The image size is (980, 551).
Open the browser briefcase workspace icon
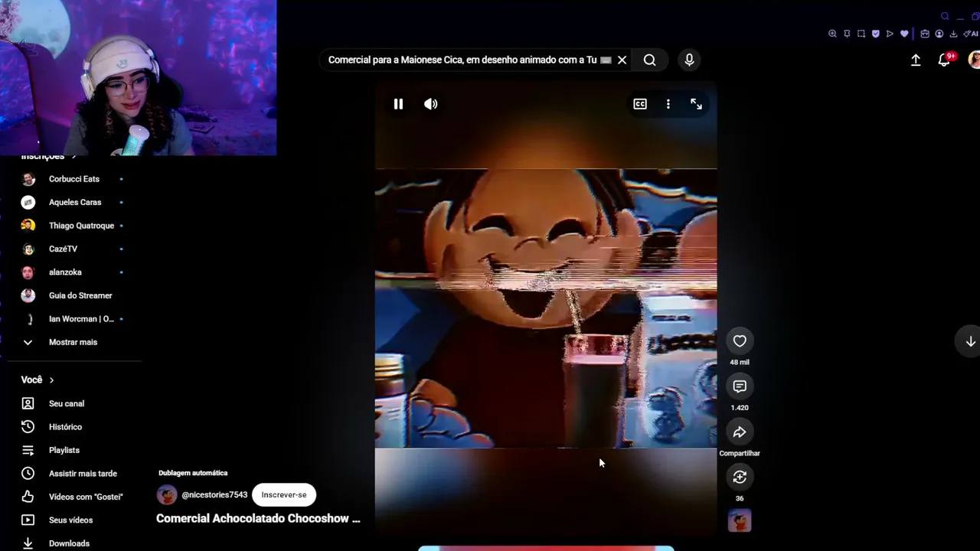(925, 34)
